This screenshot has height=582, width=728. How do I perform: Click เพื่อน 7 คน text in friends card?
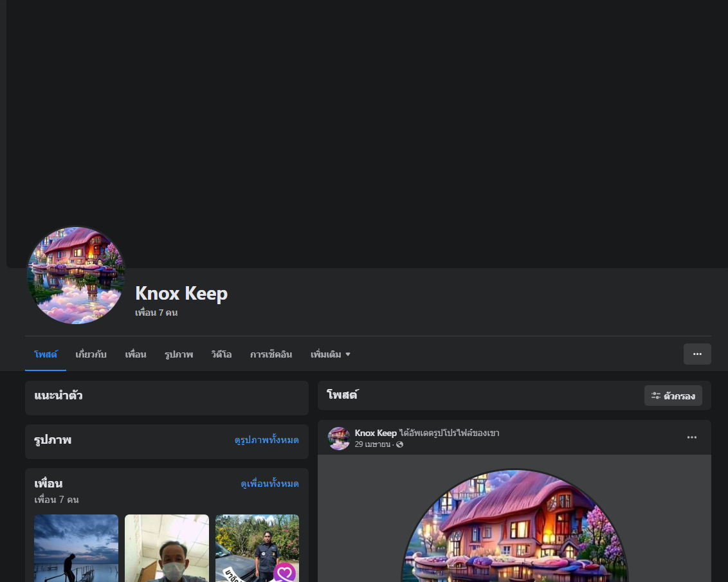tap(57, 500)
